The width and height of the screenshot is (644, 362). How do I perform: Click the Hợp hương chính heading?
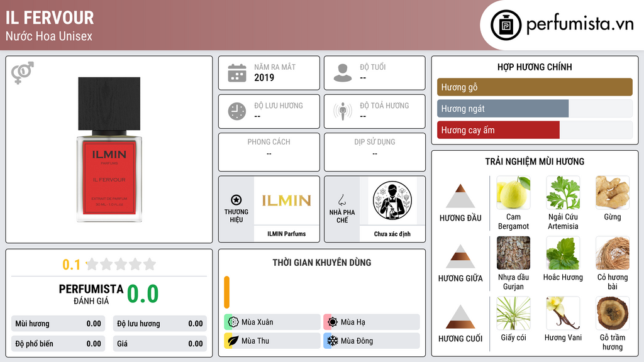coord(535,67)
